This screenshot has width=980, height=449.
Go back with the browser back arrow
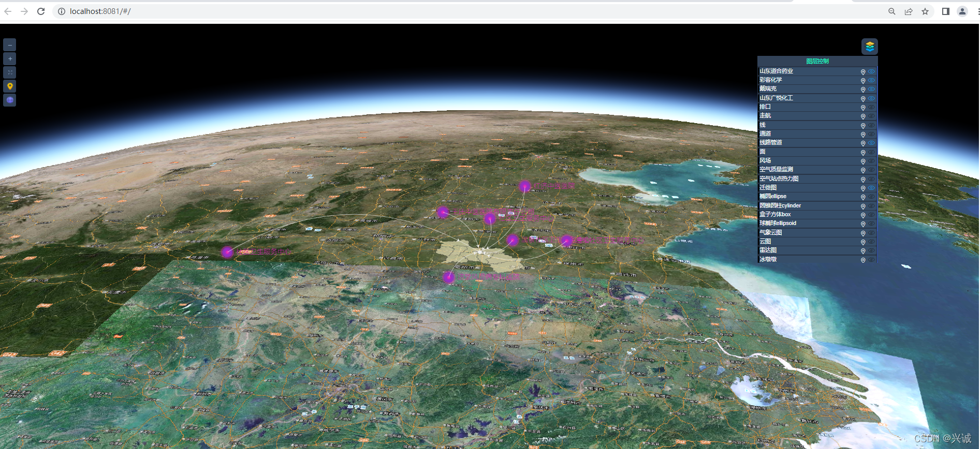click(x=8, y=11)
